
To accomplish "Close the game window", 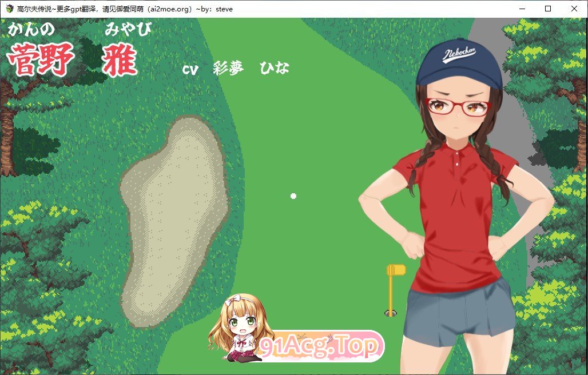I will pyautogui.click(x=574, y=9).
